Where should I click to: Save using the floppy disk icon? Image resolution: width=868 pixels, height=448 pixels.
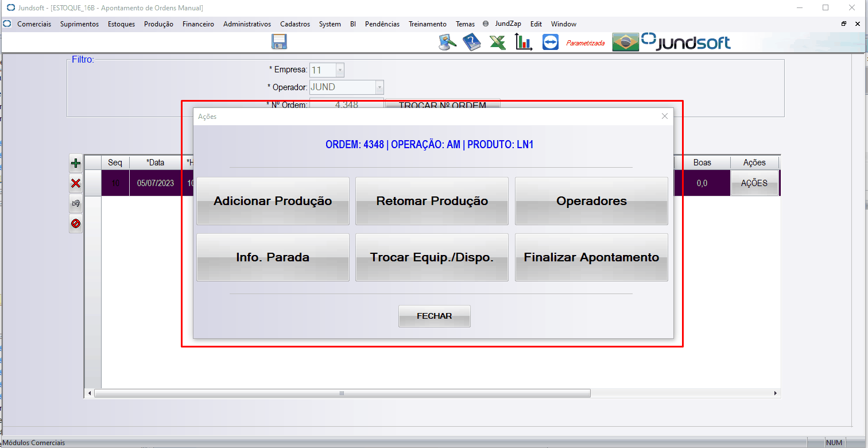(279, 41)
